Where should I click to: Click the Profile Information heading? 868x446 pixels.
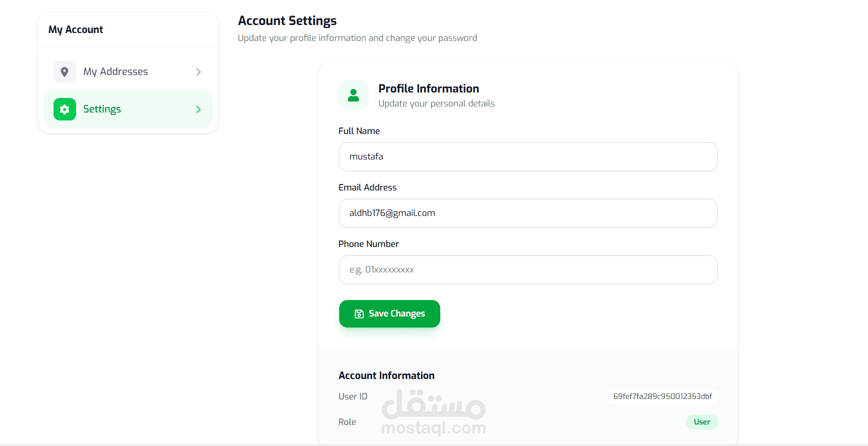pos(429,88)
